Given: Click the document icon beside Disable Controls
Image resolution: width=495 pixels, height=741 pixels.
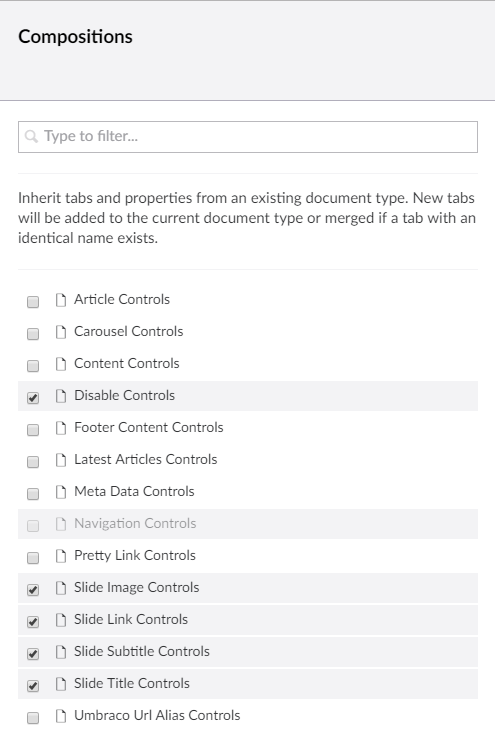Looking at the screenshot, I should tap(61, 396).
